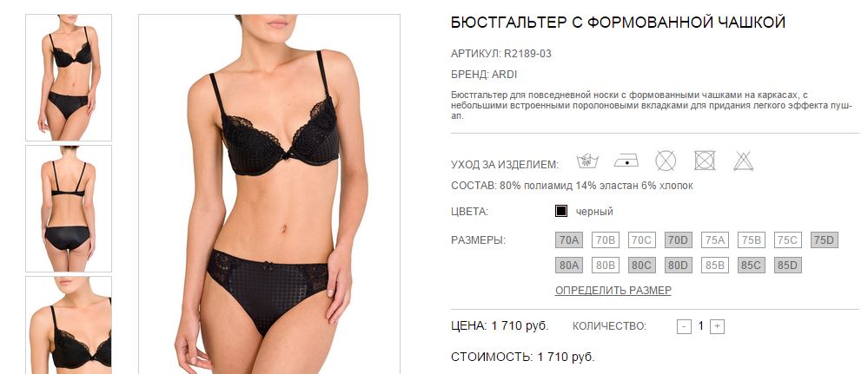
Task: Show the front view thumbnail
Action: tap(69, 77)
